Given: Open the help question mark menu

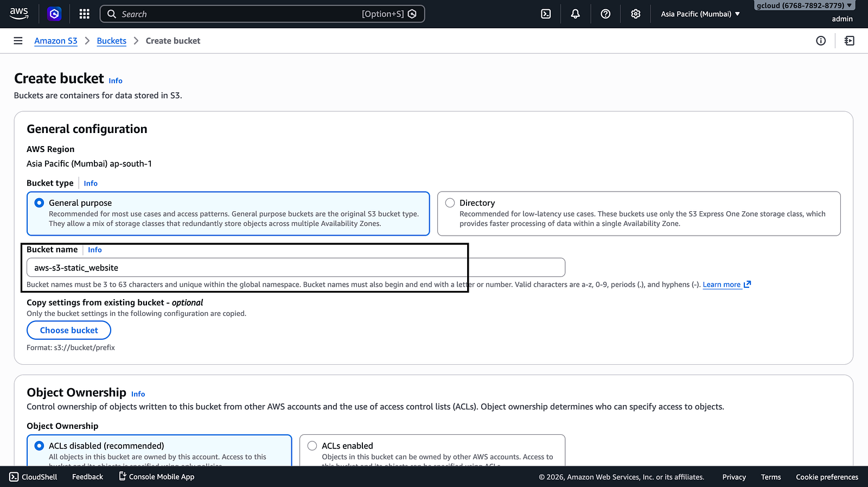Looking at the screenshot, I should tap(605, 14).
